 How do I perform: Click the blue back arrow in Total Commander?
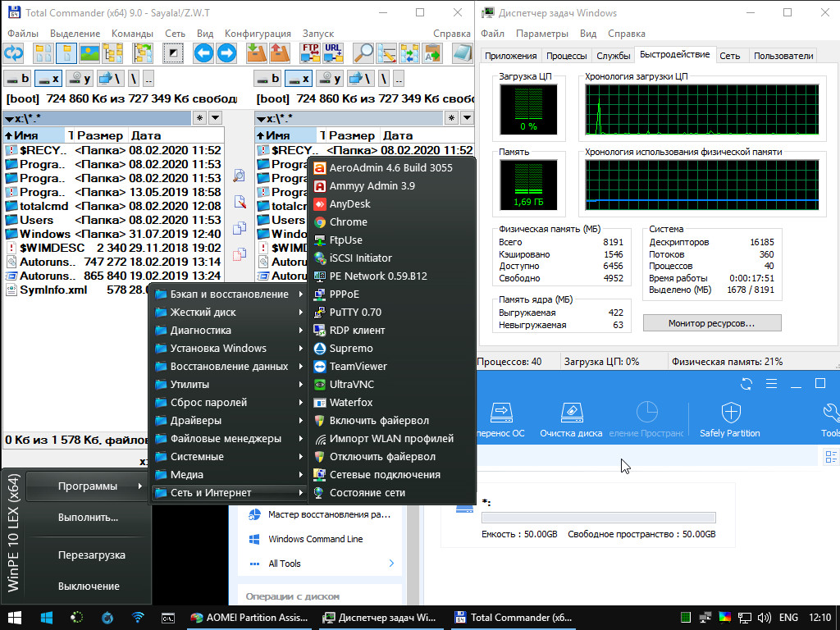tap(203, 53)
